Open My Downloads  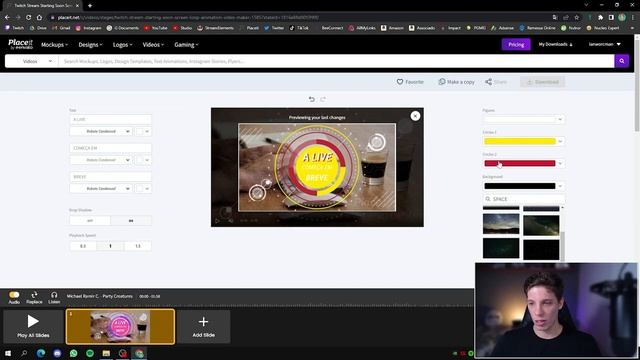click(555, 44)
